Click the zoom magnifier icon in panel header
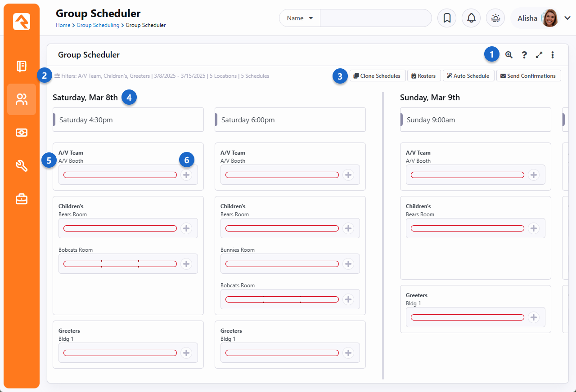This screenshot has height=392, width=576. [x=509, y=55]
